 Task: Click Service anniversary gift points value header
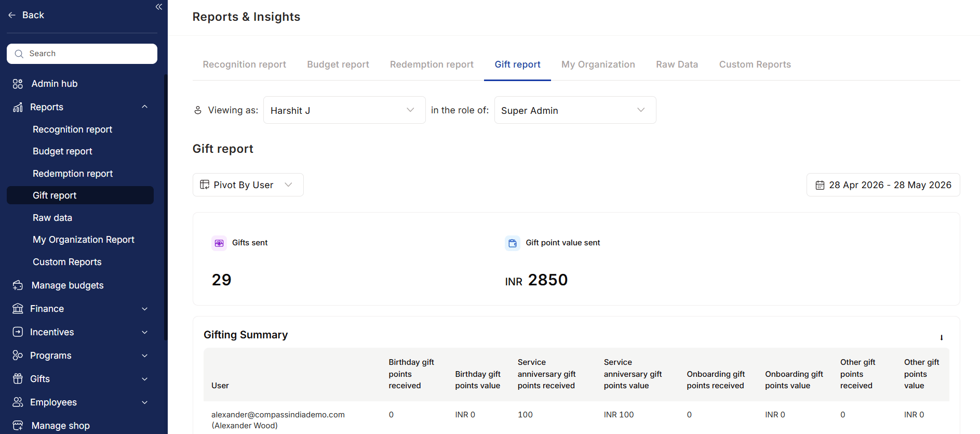point(633,374)
